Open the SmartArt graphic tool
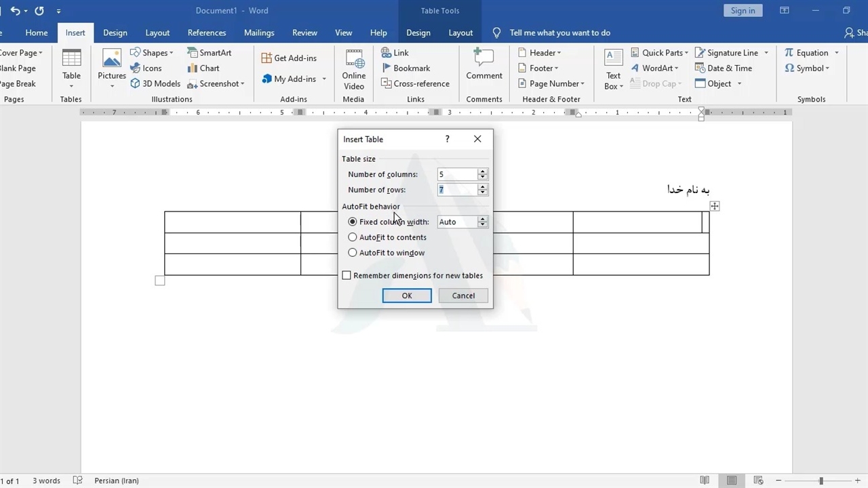868x488 pixels. 209,53
